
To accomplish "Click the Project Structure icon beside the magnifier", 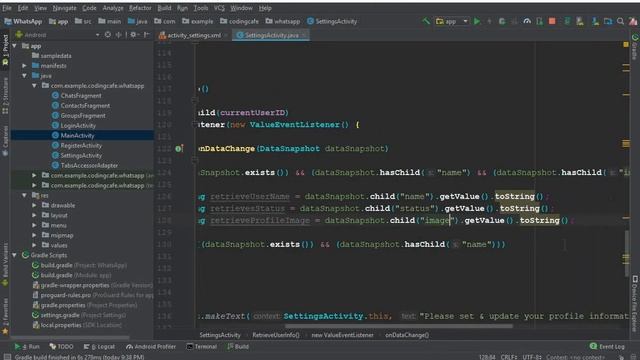I will tap(608, 21).
